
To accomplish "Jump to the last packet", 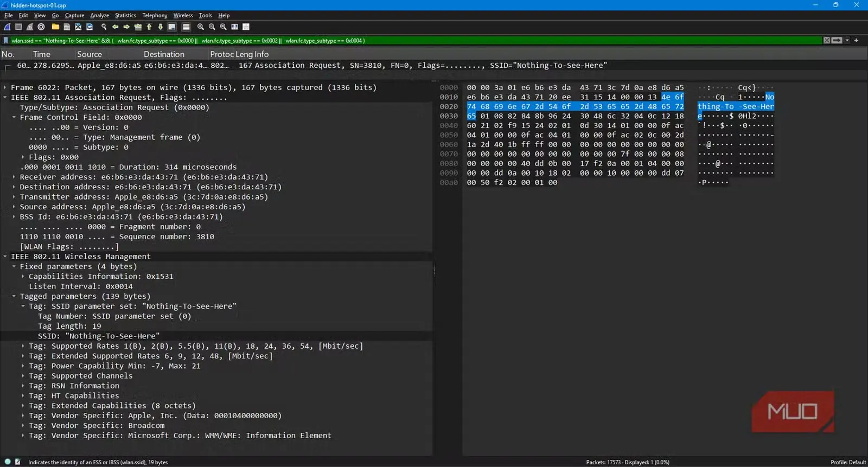I will (161, 27).
